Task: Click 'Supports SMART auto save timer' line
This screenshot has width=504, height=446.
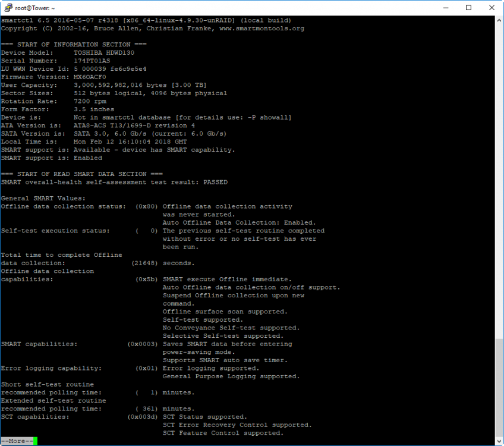Action: tap(225, 360)
